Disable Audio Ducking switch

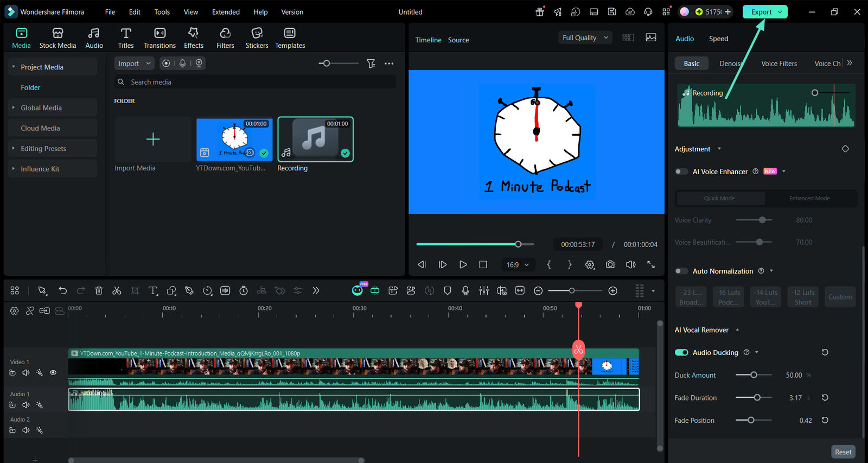[681, 352]
